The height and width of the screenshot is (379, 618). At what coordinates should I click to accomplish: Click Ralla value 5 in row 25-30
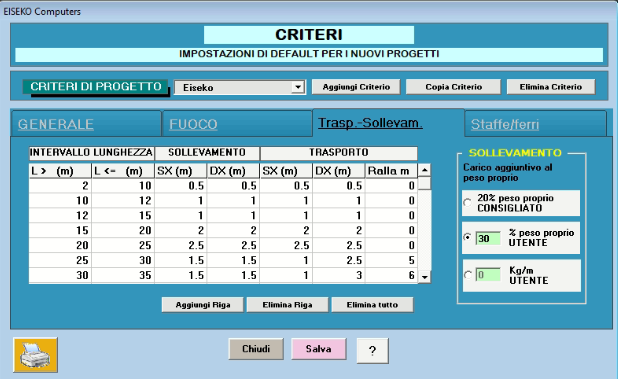(x=391, y=260)
